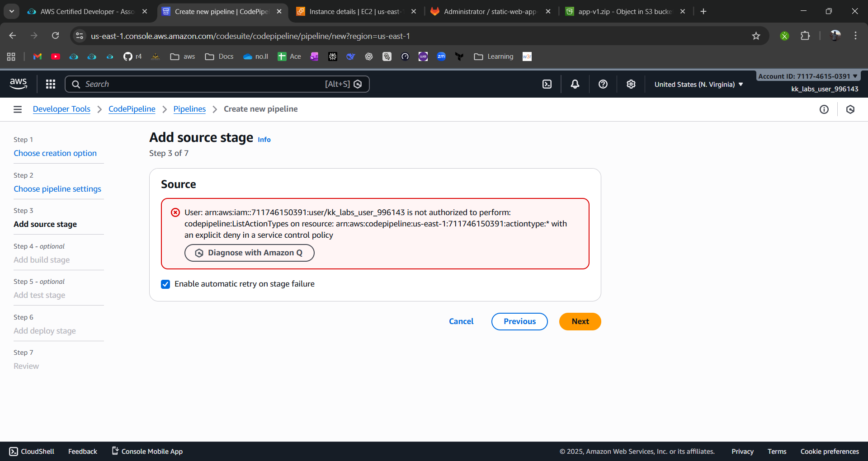
Task: Uncheck Enable automatic retry on stage failure
Action: 165,284
